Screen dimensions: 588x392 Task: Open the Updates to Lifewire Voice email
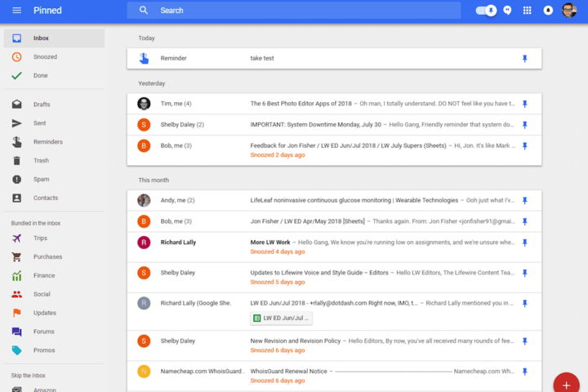(334, 277)
